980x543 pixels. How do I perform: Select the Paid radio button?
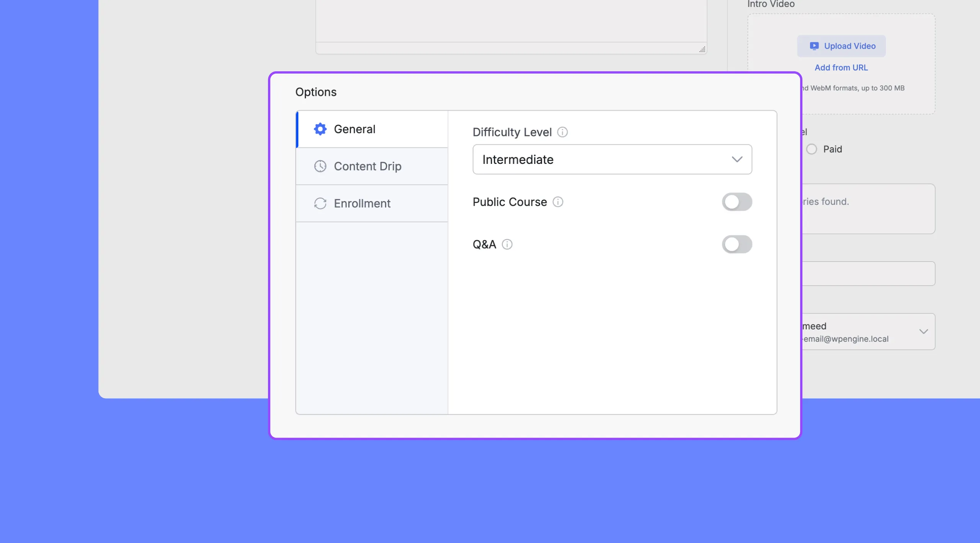pyautogui.click(x=812, y=149)
